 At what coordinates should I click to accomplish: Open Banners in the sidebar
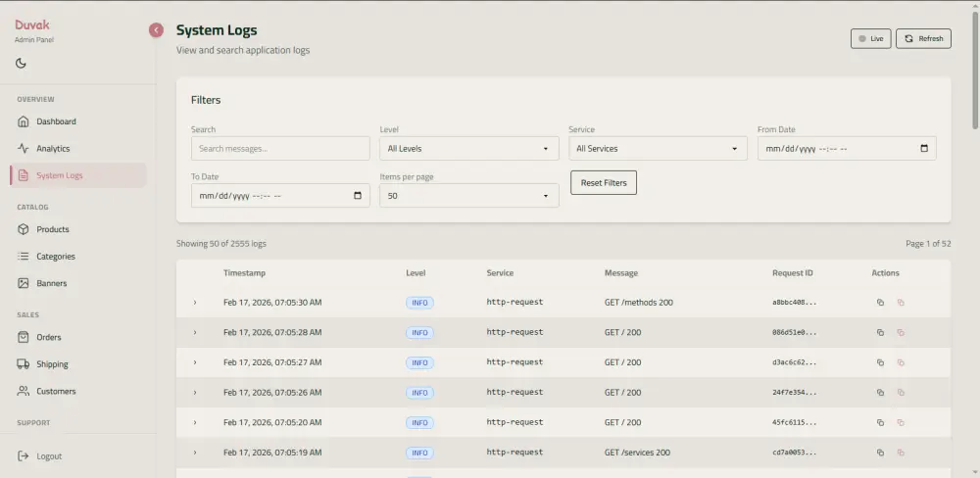78,283
